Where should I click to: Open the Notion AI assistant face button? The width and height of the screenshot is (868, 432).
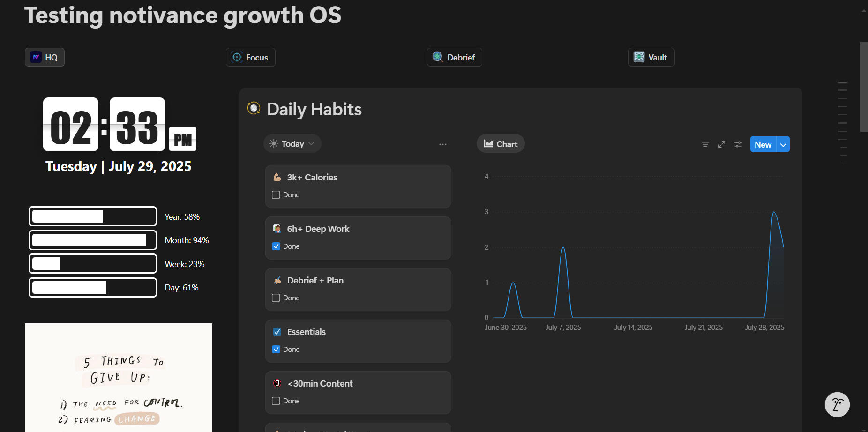pyautogui.click(x=837, y=404)
